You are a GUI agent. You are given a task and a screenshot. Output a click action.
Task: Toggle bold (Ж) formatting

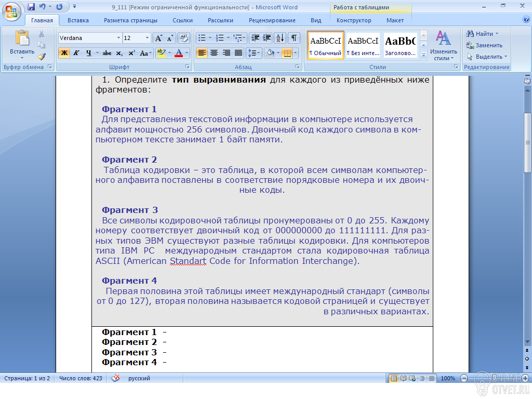click(64, 53)
